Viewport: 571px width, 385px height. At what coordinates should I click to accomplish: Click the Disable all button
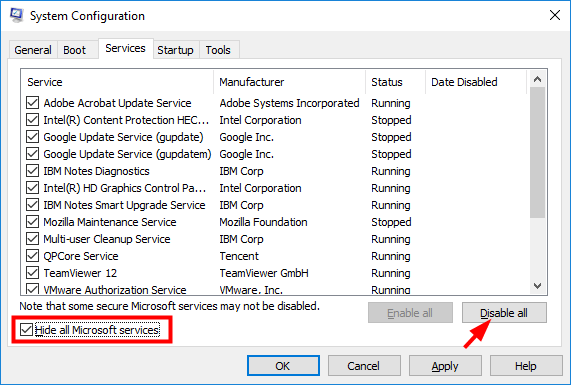(x=504, y=313)
